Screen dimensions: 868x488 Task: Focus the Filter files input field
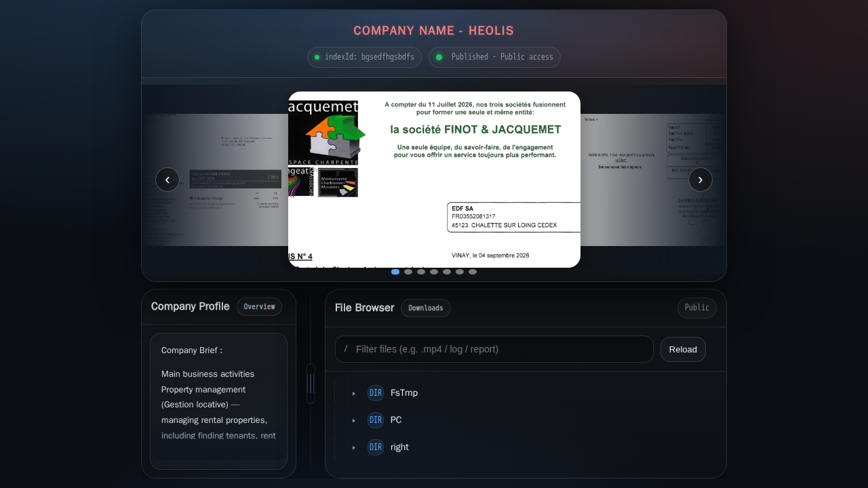pyautogui.click(x=494, y=349)
